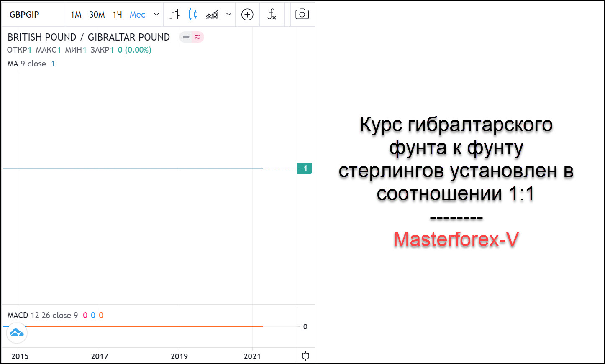Select the 1Ч hourly timeframe

click(117, 15)
